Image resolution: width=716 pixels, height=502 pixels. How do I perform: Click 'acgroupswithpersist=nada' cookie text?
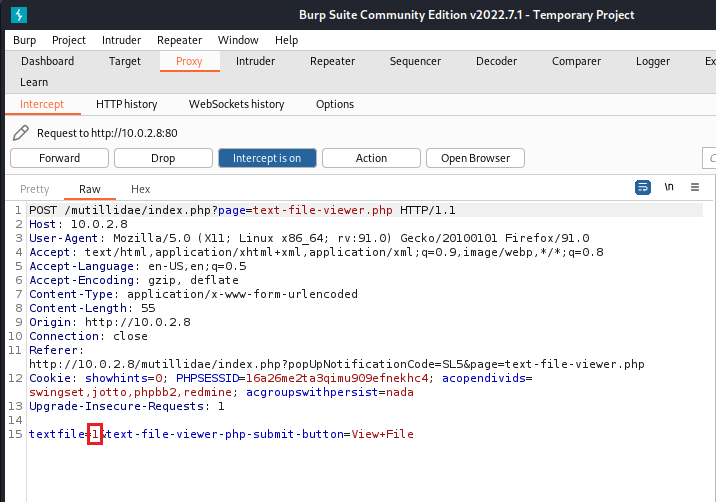tap(330, 392)
